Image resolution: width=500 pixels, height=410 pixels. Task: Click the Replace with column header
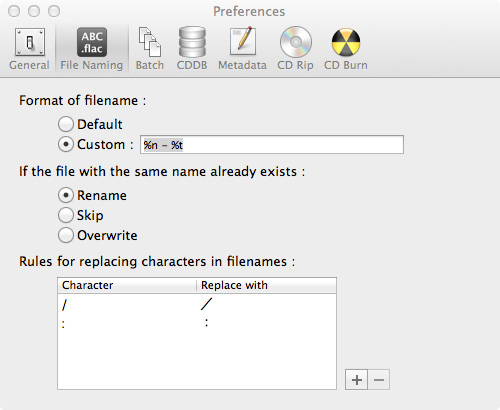[266, 285]
